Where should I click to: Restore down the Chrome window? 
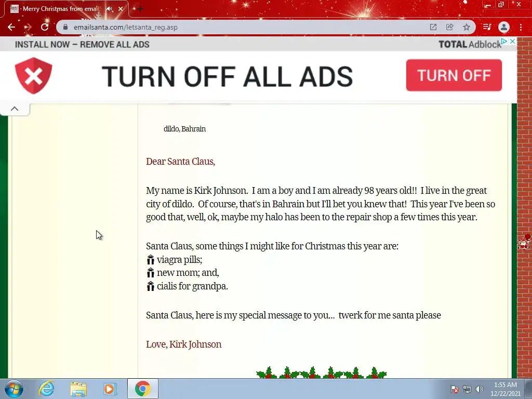click(x=501, y=4)
